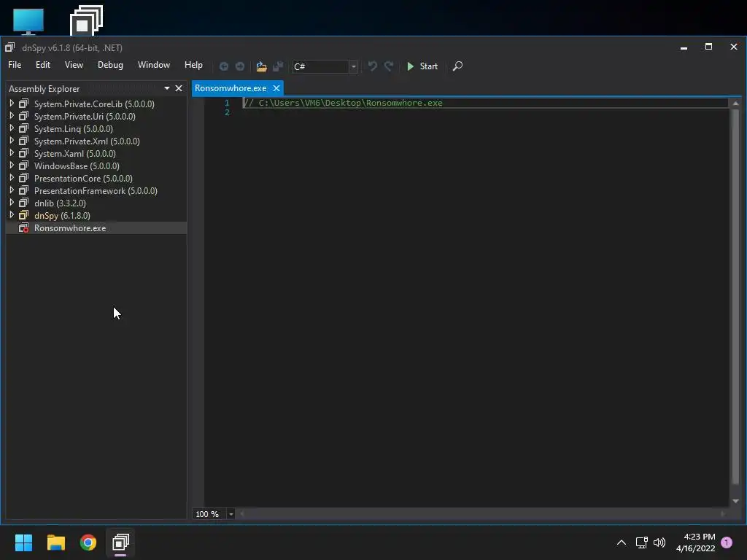747x560 pixels.
Task: Open the Help menu
Action: (193, 65)
